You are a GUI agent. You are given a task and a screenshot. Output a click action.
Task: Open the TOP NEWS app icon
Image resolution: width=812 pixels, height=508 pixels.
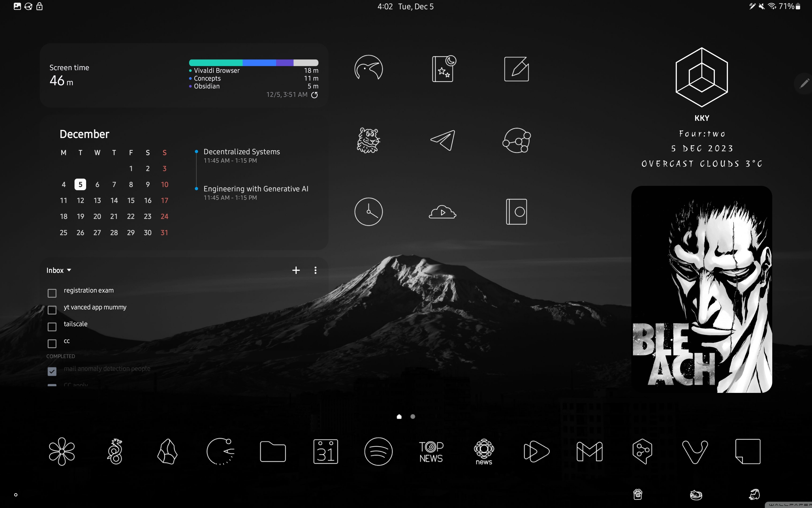point(431,451)
